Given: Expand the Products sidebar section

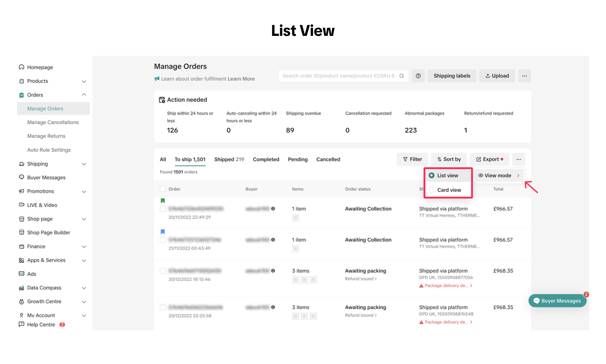Looking at the screenshot, I should [x=84, y=81].
